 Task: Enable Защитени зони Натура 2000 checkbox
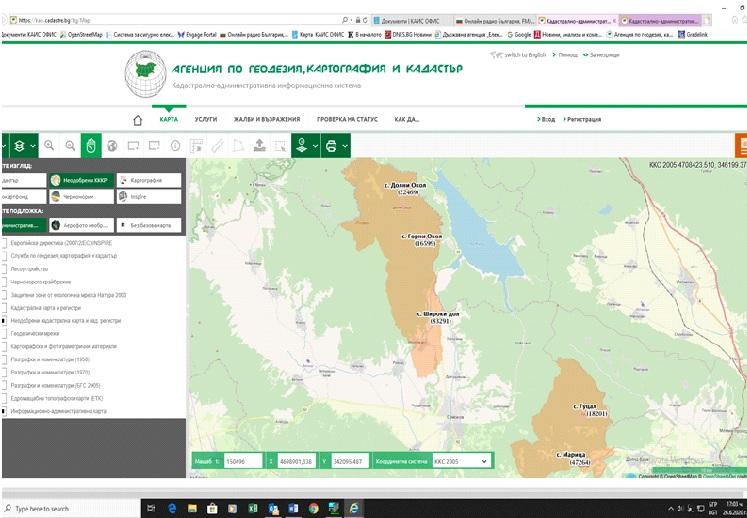click(x=4, y=295)
